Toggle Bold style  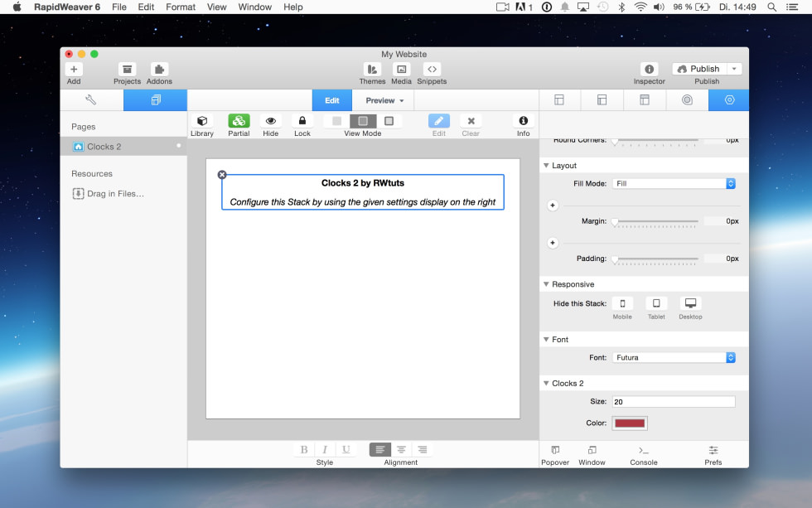[304, 449]
